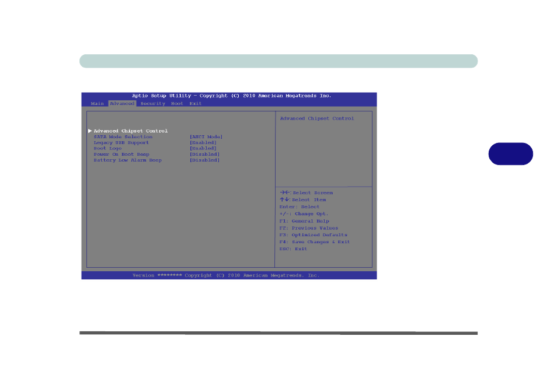Viewport: 557px width, 392px height.
Task: Click the Advanced Chipset Control help text
Action: 317,118
